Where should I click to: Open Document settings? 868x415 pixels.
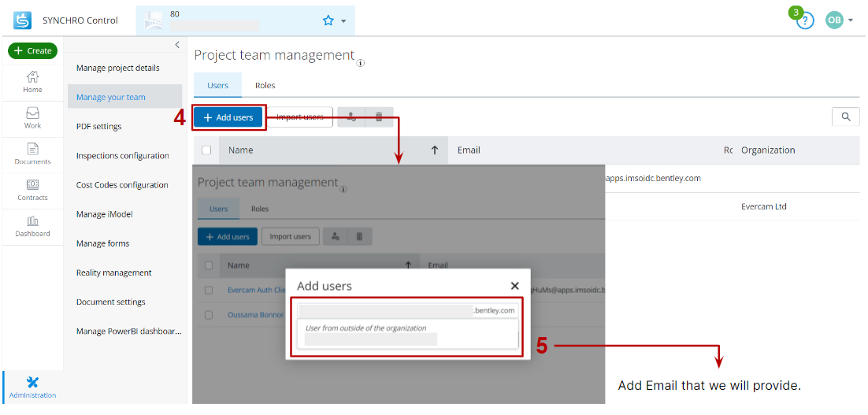pos(111,302)
